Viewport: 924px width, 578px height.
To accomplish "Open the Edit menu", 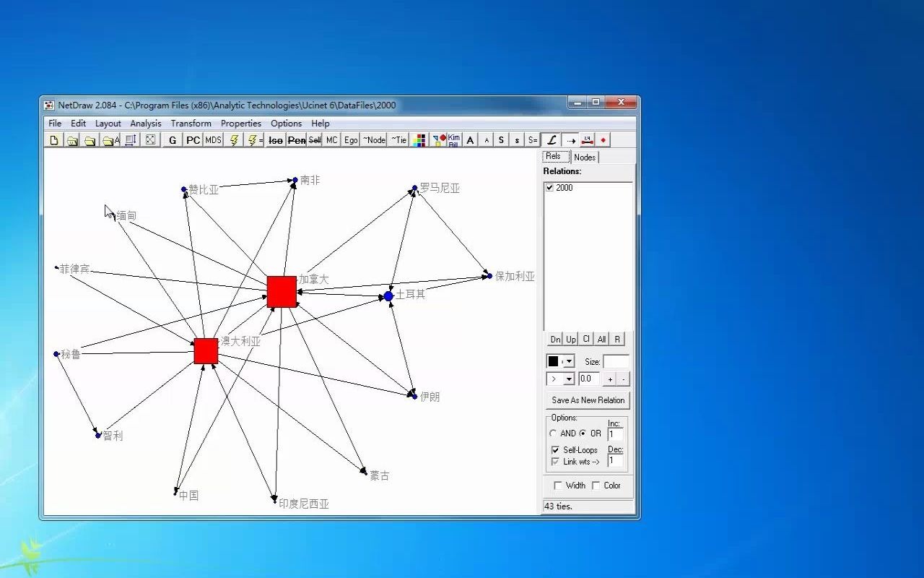I will click(79, 124).
